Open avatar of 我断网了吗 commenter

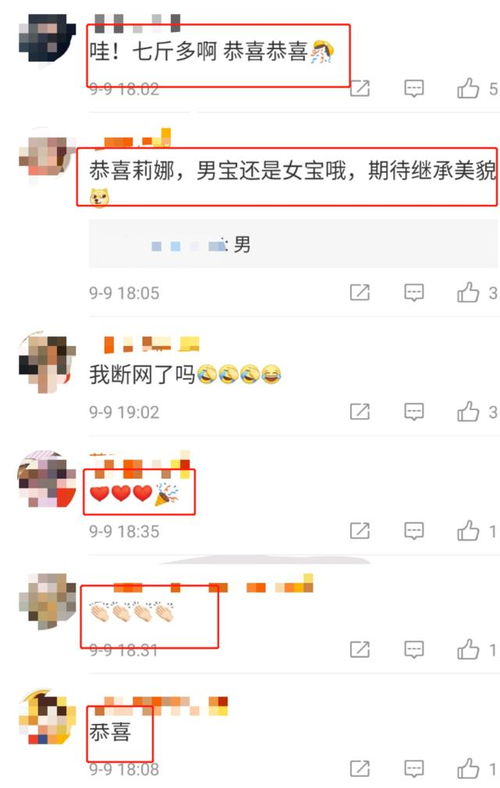point(47,363)
